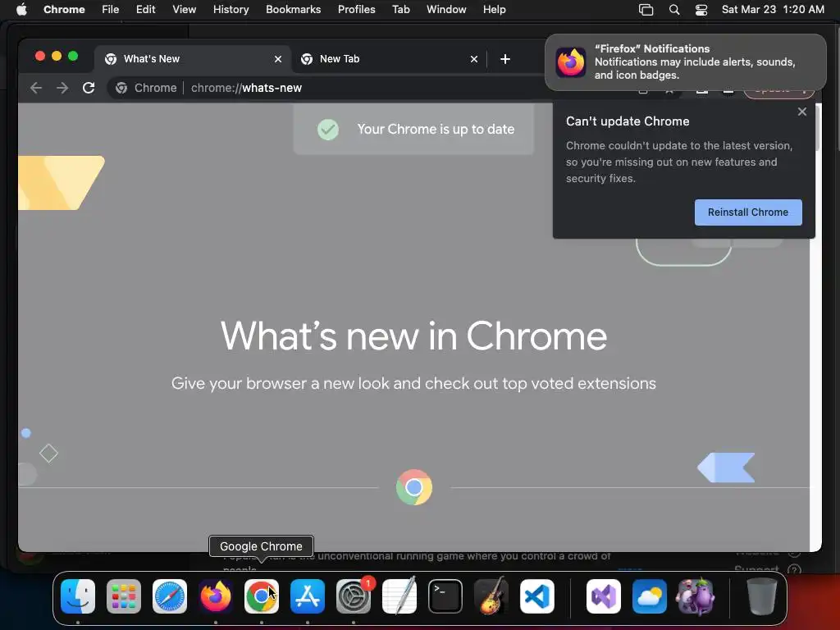Close the What's New tab
This screenshot has height=630, width=840.
click(278, 59)
